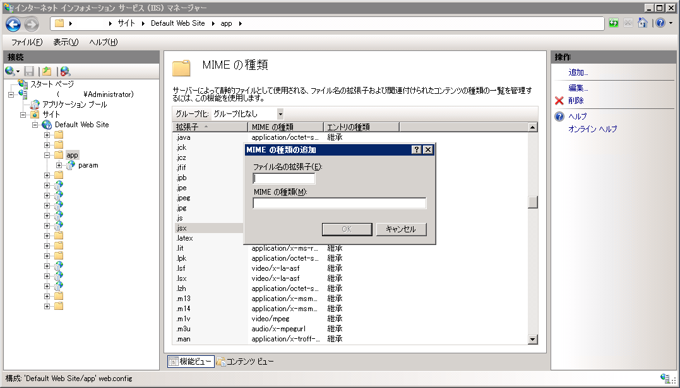
Task: Focus the ファイル名の拡張子 input field
Action: coord(284,178)
